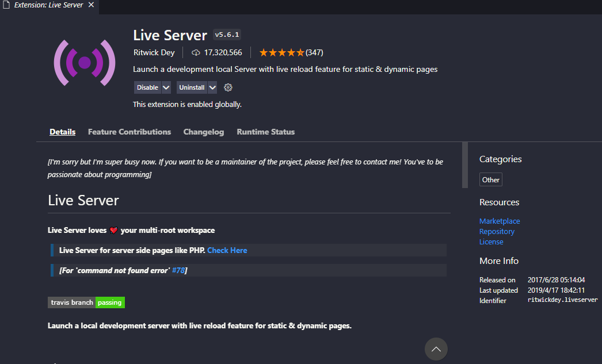Image resolution: width=602 pixels, height=364 pixels.
Task: Close the Live Server extension tab
Action: [91, 5]
